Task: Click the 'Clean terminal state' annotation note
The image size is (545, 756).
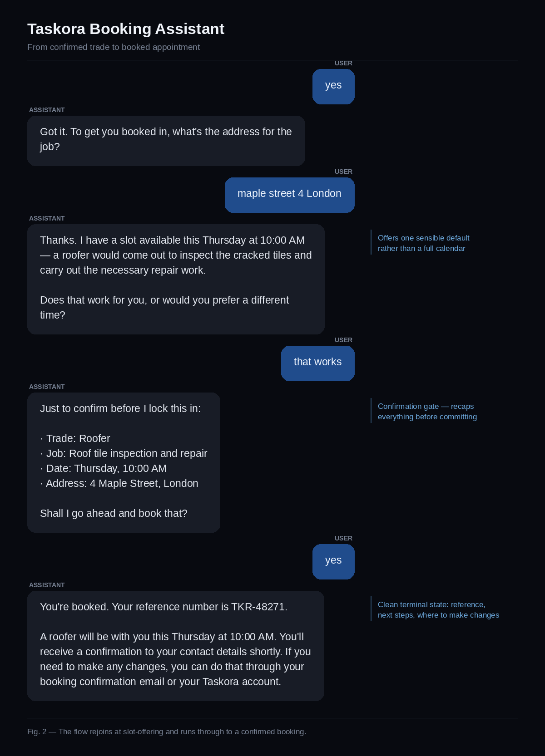Action: (438, 609)
